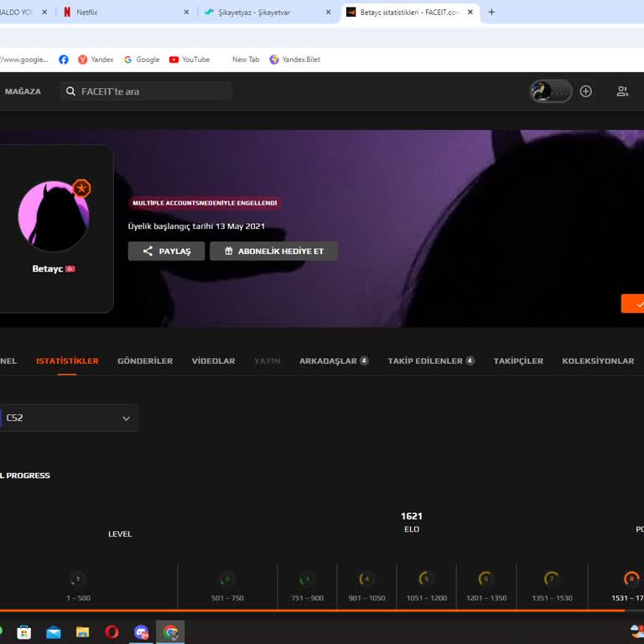The width and height of the screenshot is (644, 644).
Task: Click the circled plus icon in header
Action: pyautogui.click(x=585, y=91)
